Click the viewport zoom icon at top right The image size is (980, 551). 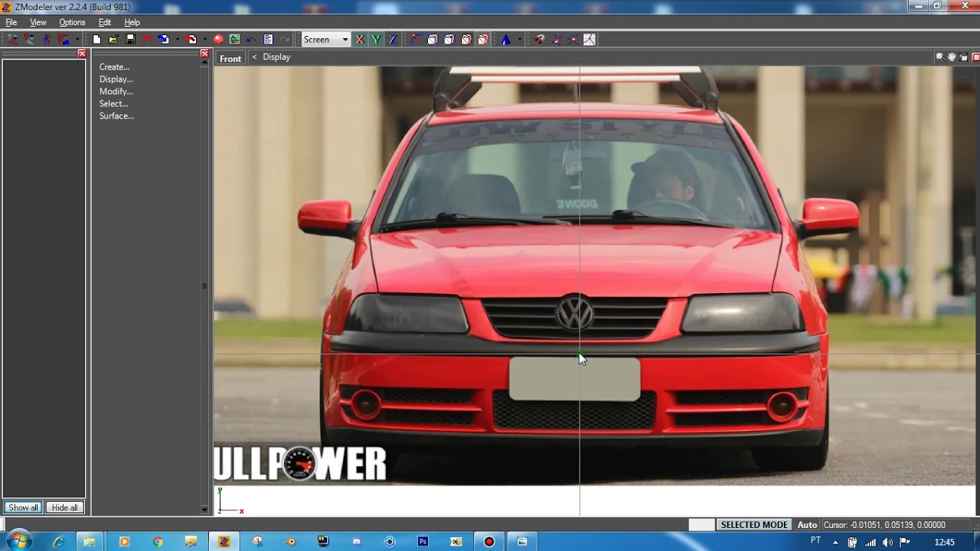click(939, 57)
